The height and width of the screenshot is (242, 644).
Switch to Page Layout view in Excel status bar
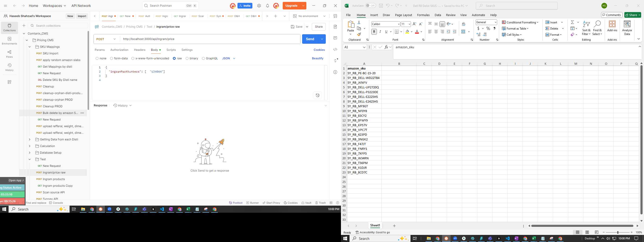tap(587, 232)
